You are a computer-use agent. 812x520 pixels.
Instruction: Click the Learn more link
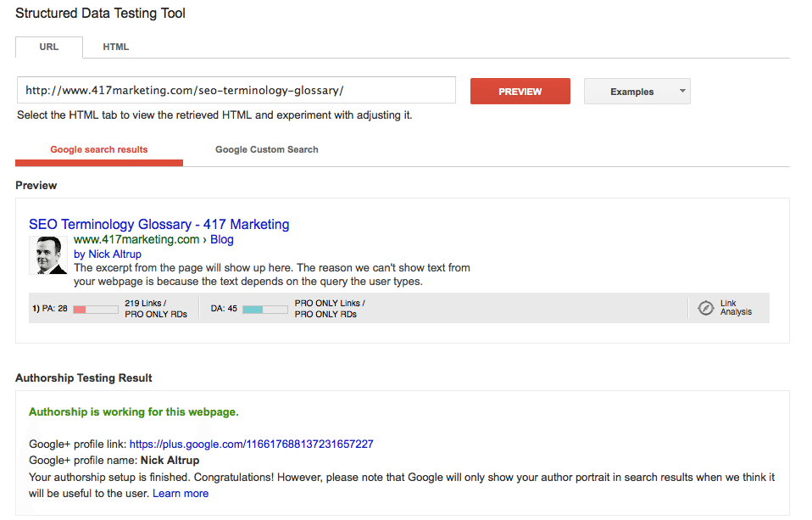tap(181, 494)
